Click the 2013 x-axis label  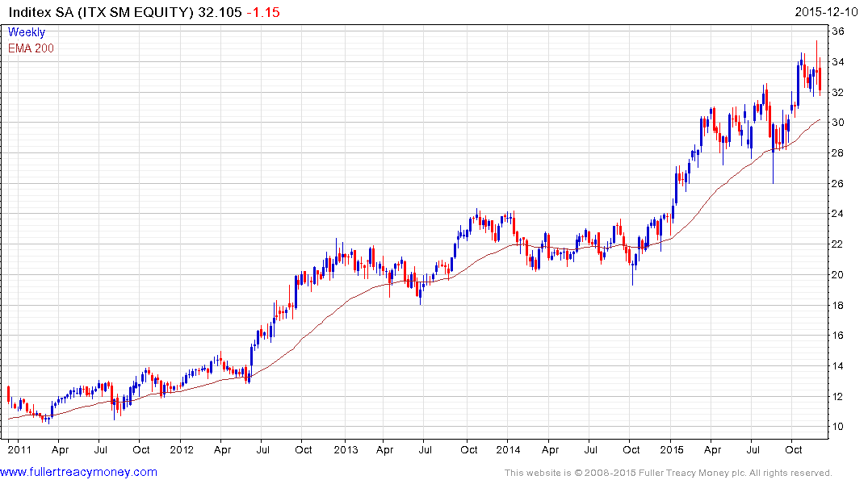click(x=346, y=450)
